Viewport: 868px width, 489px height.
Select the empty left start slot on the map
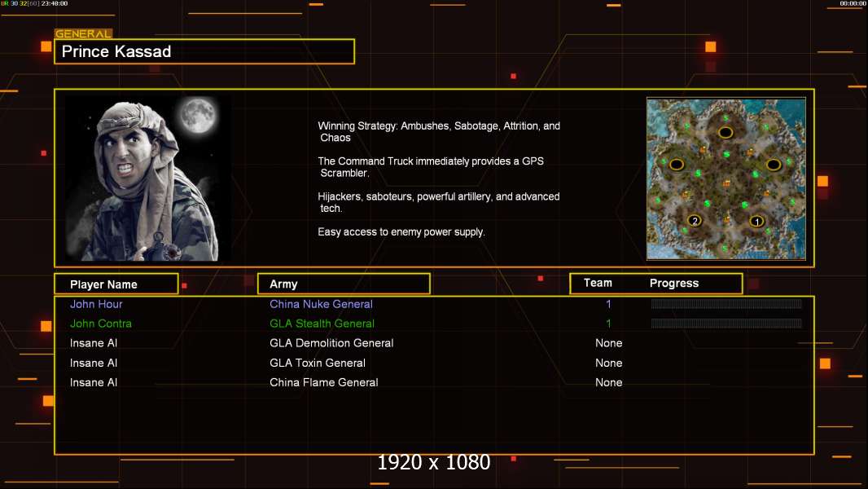point(677,165)
